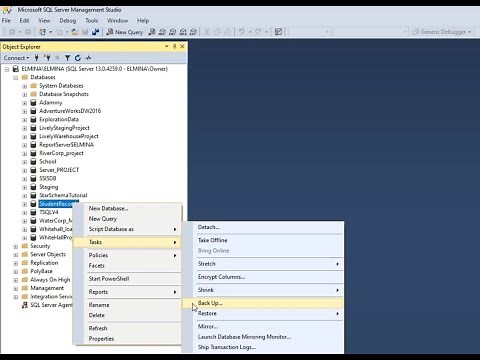
Task: Click the New Query toolbar button
Action: (125, 32)
